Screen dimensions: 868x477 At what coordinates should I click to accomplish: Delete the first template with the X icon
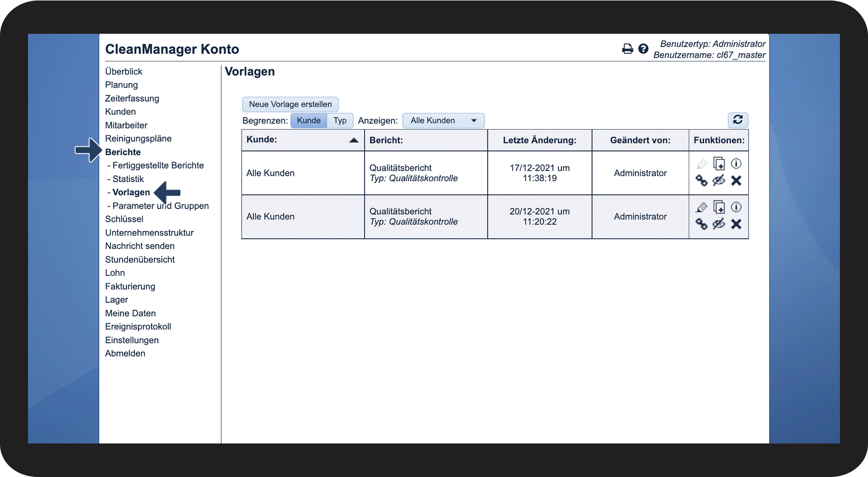tap(736, 181)
